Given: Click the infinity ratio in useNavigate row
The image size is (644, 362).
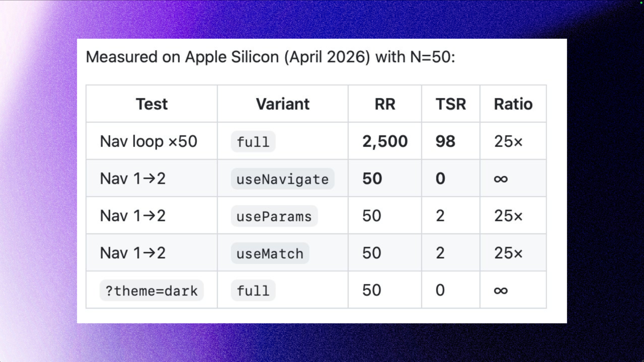Looking at the screenshot, I should point(501,179).
